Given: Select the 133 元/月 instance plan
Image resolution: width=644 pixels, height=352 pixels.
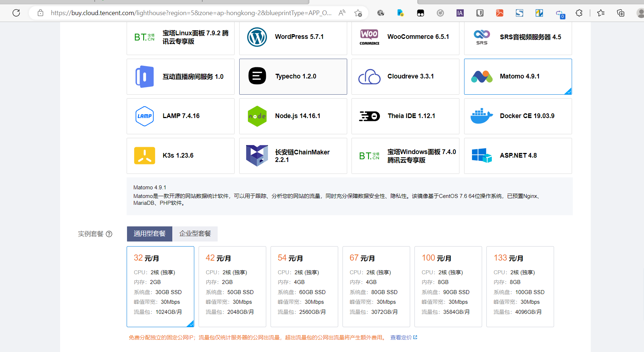Looking at the screenshot, I should pyautogui.click(x=520, y=286).
